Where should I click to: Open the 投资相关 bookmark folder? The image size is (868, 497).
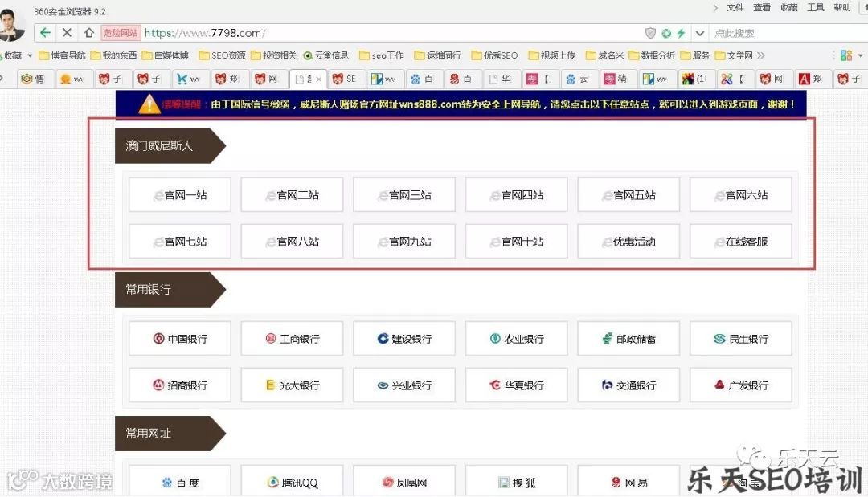273,55
